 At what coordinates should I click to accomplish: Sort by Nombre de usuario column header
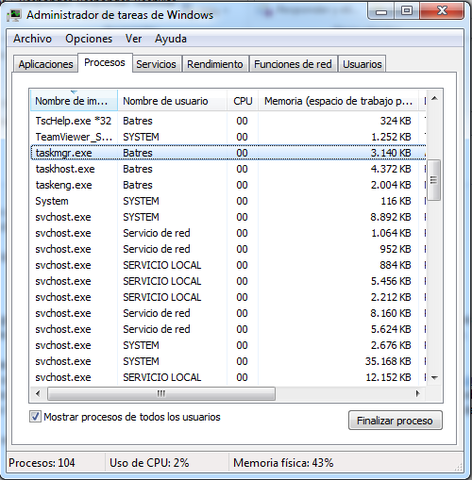(x=172, y=101)
